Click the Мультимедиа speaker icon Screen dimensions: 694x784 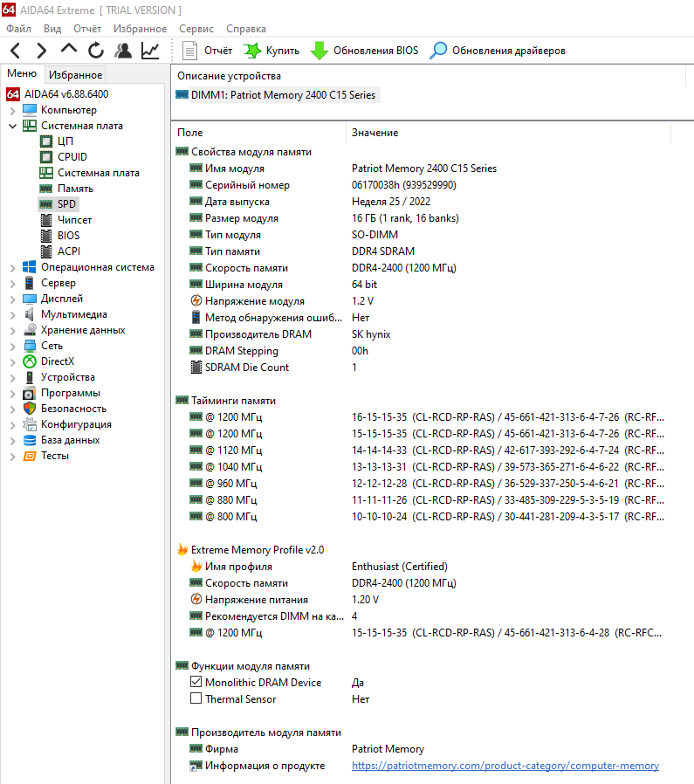tap(30, 314)
